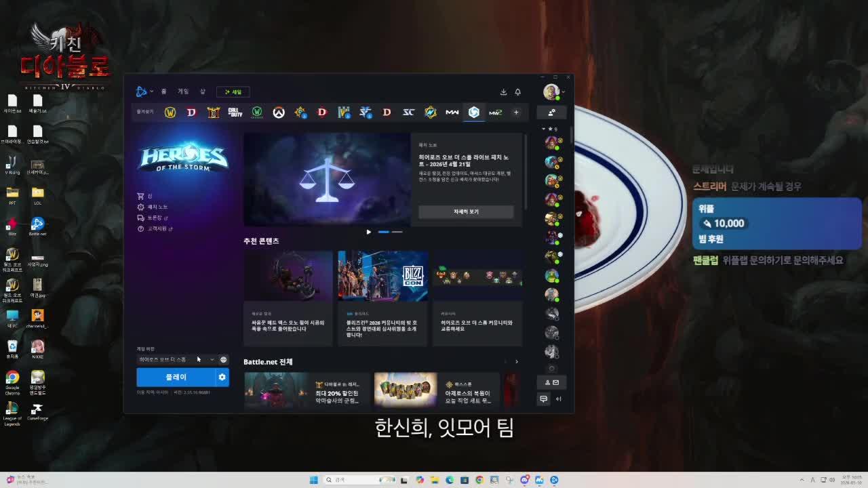The height and width of the screenshot is (488, 868).
Task: Add a game to favorites bar
Action: tap(516, 113)
